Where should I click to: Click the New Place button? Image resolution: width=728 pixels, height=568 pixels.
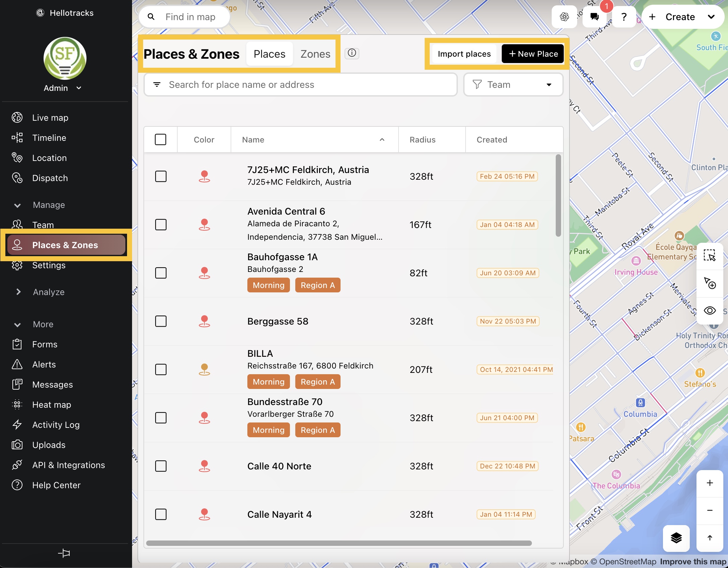point(532,54)
